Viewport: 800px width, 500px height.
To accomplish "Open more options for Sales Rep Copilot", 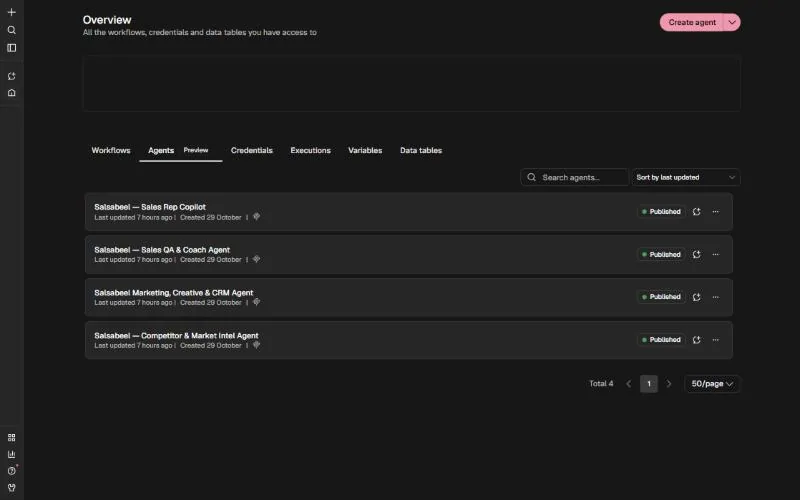I will (x=716, y=212).
